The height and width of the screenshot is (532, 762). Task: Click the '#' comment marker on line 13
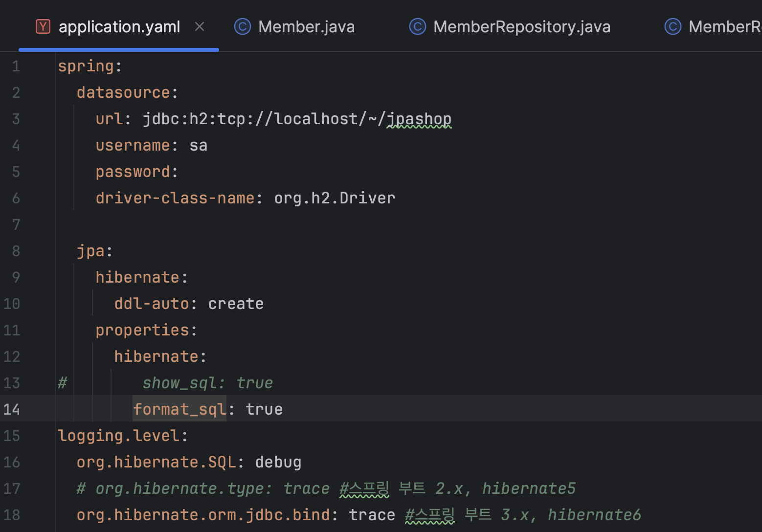[63, 383]
